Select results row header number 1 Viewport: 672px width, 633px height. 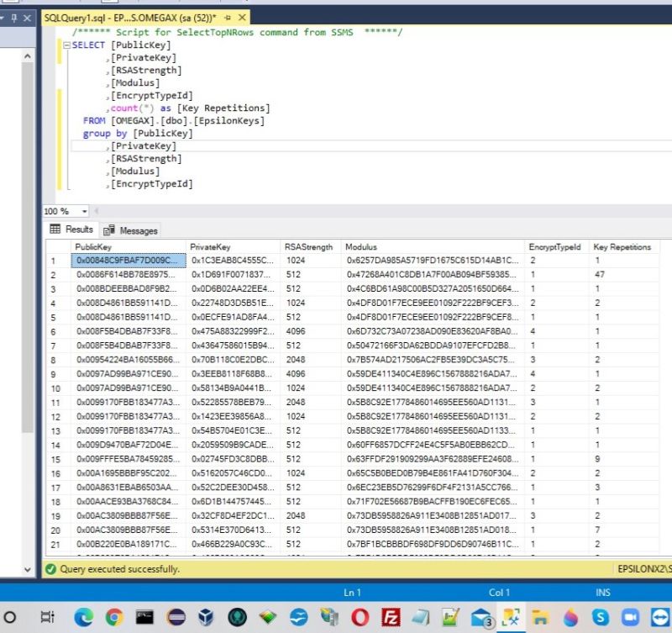tap(58, 261)
